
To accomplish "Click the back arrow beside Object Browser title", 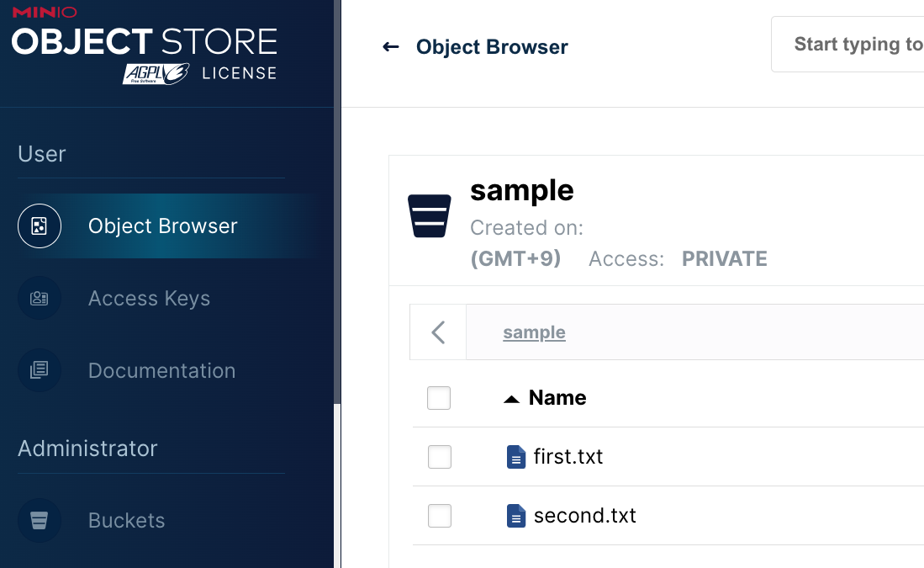I will 391,46.
